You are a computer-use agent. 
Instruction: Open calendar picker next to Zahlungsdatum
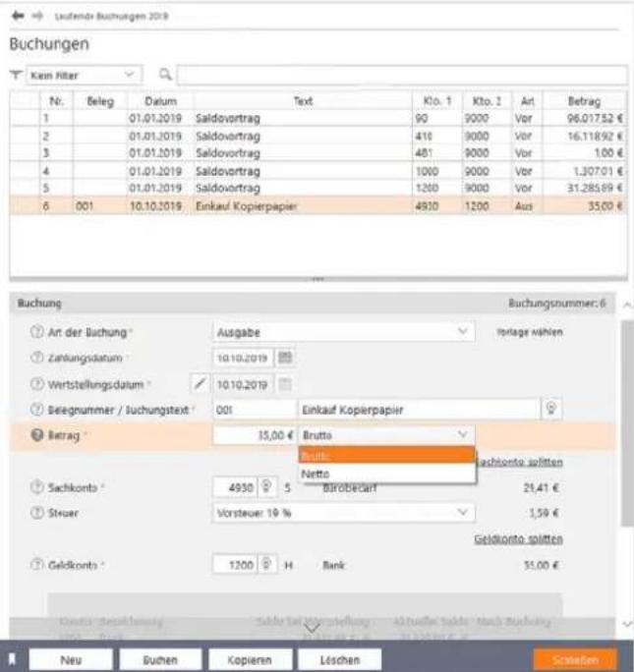(x=285, y=357)
